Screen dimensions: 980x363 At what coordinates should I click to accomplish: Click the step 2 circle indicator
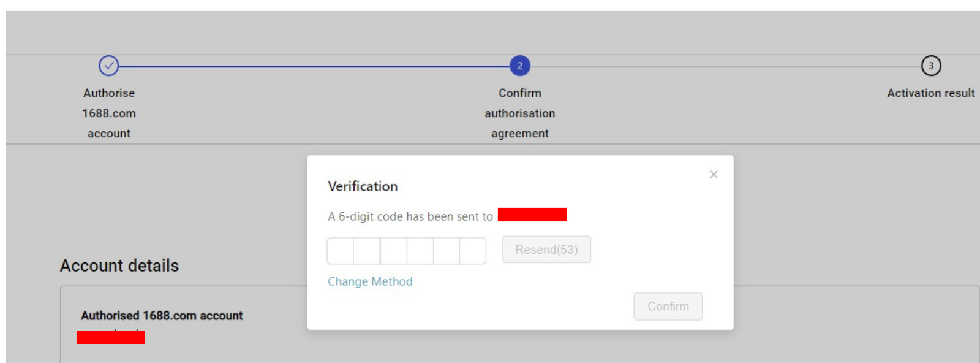(x=520, y=66)
